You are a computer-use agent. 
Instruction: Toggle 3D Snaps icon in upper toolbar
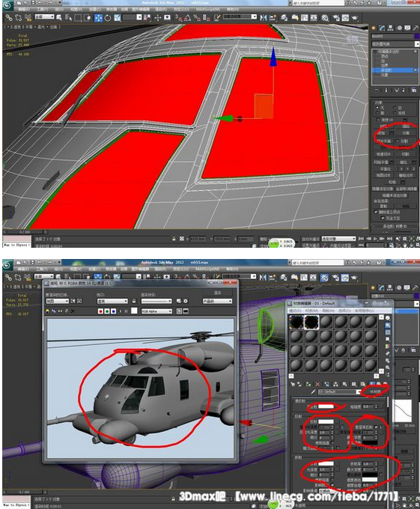tap(178, 17)
